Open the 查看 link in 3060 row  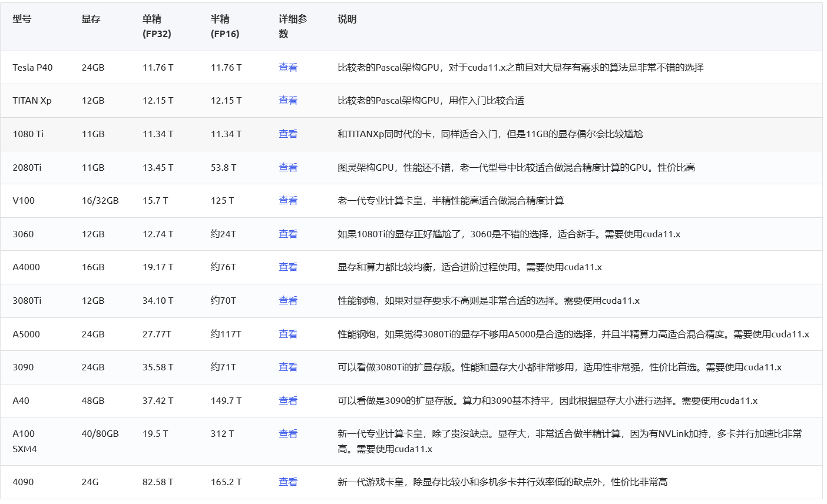[x=288, y=234]
